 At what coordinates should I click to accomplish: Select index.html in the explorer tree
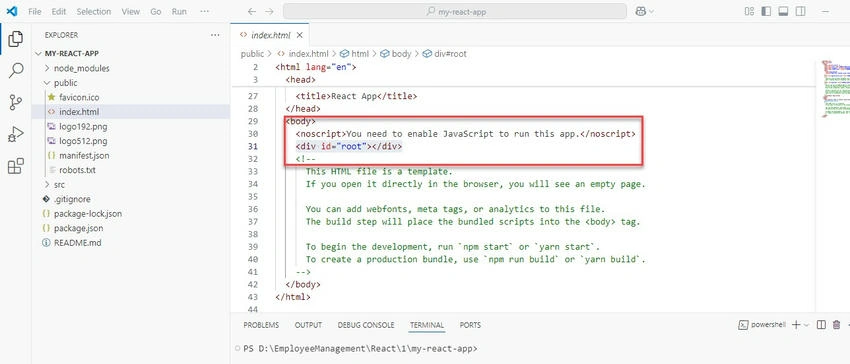point(79,112)
